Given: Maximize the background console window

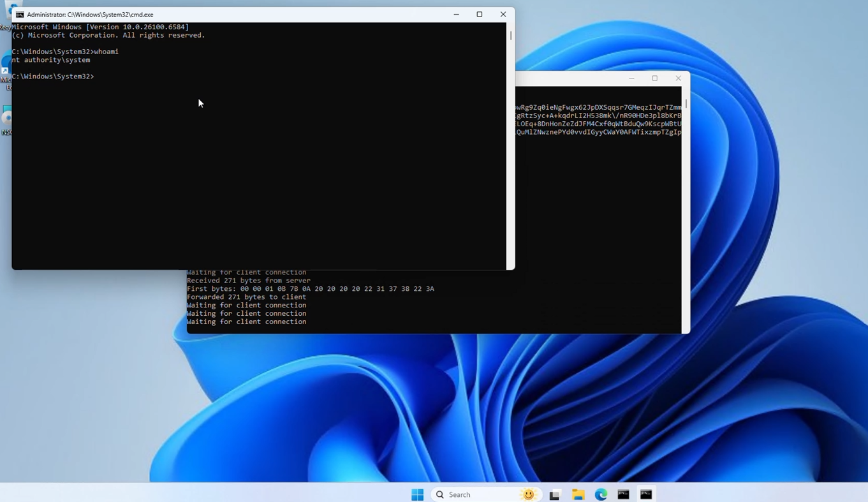Looking at the screenshot, I should pyautogui.click(x=655, y=78).
